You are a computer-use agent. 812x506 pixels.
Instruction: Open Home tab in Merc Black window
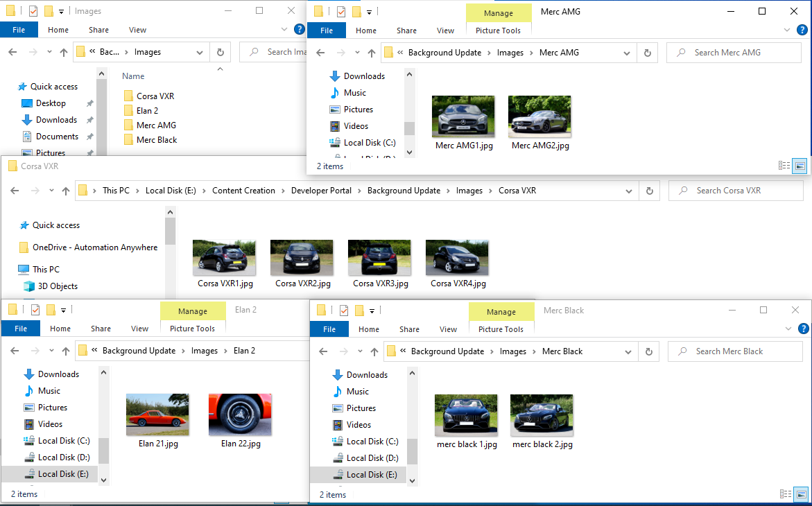pyautogui.click(x=369, y=329)
